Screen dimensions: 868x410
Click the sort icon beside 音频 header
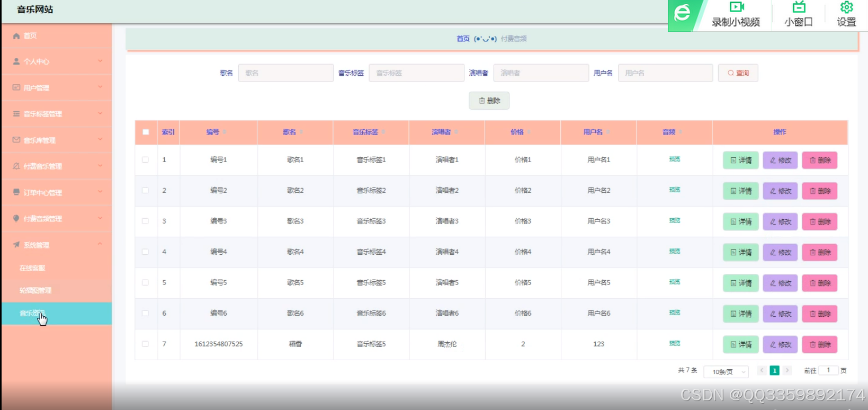click(681, 132)
